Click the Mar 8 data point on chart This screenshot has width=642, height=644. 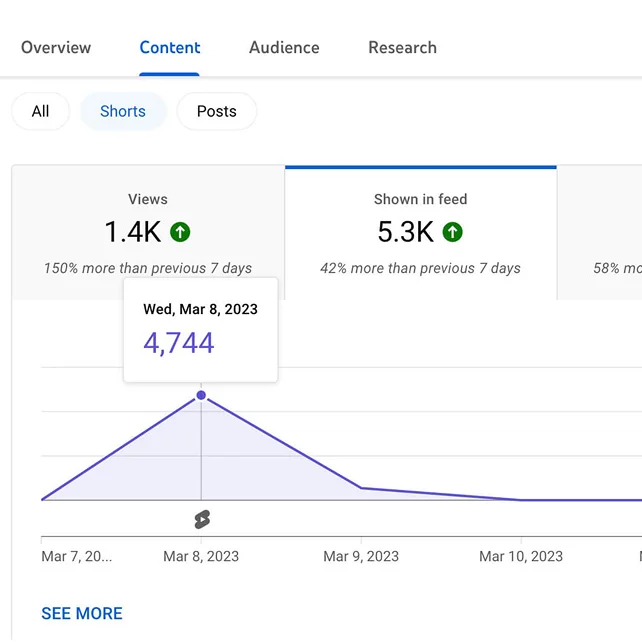coord(201,396)
